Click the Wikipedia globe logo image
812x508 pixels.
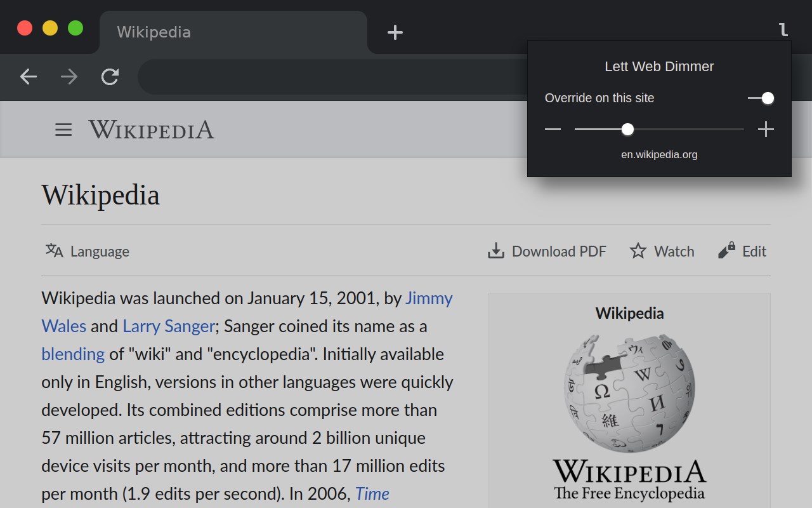coord(629,394)
